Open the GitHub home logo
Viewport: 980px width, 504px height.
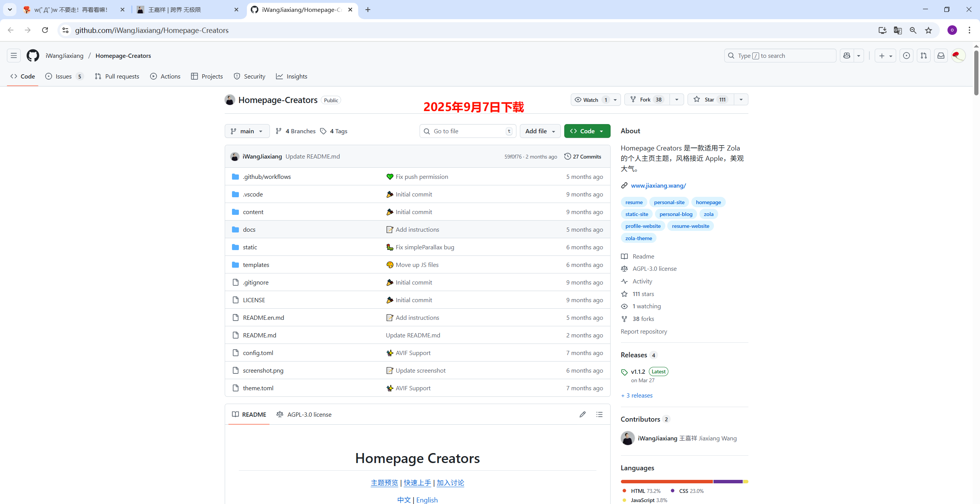click(x=33, y=56)
